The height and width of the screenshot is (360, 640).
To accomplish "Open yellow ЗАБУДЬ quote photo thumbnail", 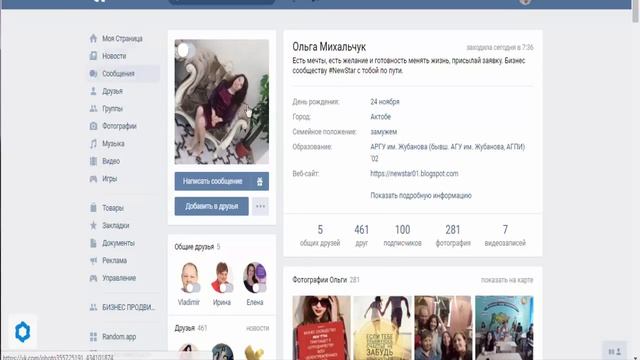I will point(382,328).
